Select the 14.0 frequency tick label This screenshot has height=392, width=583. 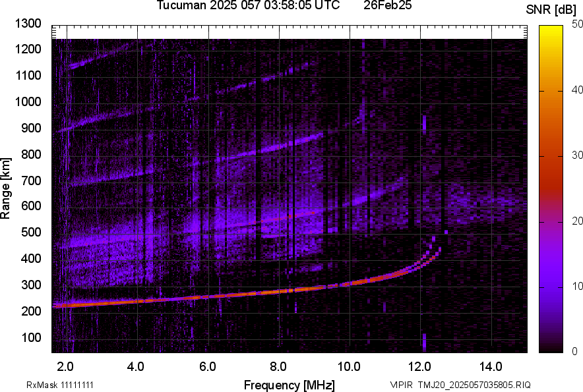491,366
